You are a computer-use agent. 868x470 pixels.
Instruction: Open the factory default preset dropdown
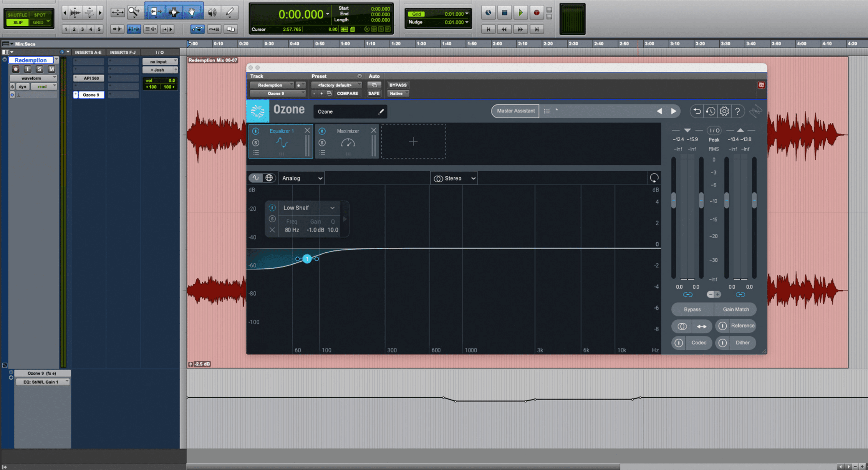tap(336, 85)
